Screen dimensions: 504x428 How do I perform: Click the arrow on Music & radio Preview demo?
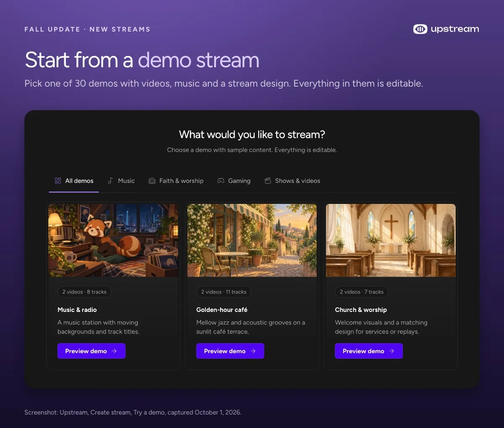(x=114, y=351)
